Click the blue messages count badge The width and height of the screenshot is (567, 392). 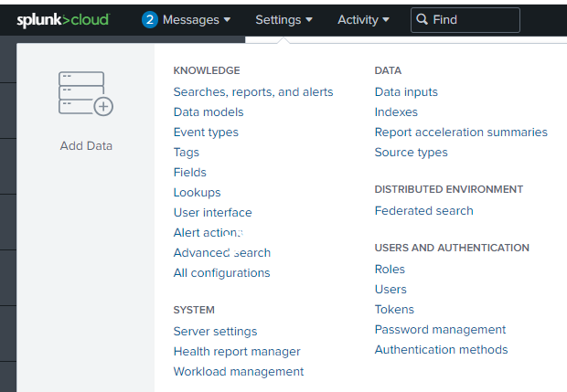150,19
